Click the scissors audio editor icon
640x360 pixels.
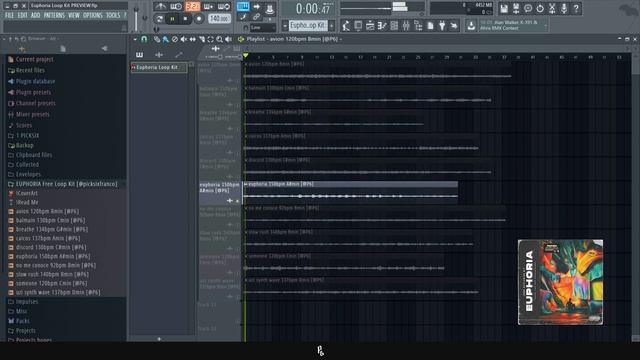(552, 8)
